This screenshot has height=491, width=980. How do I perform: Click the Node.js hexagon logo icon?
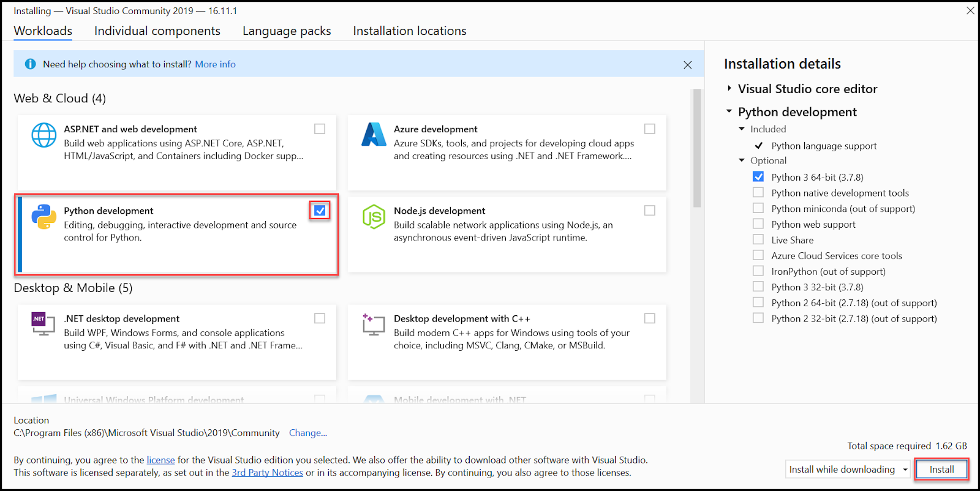[x=374, y=217]
